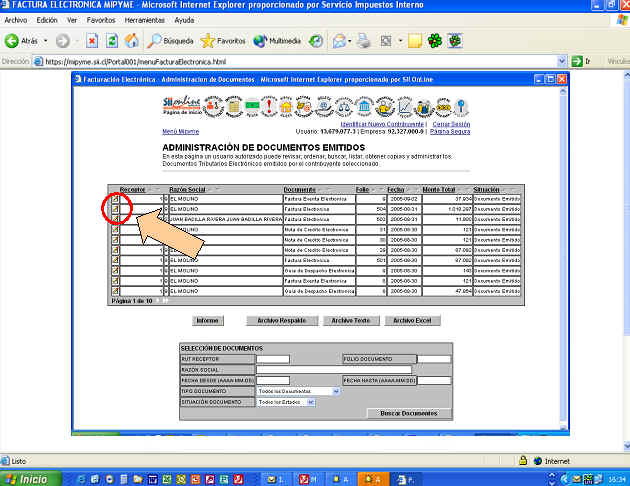Click the SII online Página de inicio logo

pos(181,106)
